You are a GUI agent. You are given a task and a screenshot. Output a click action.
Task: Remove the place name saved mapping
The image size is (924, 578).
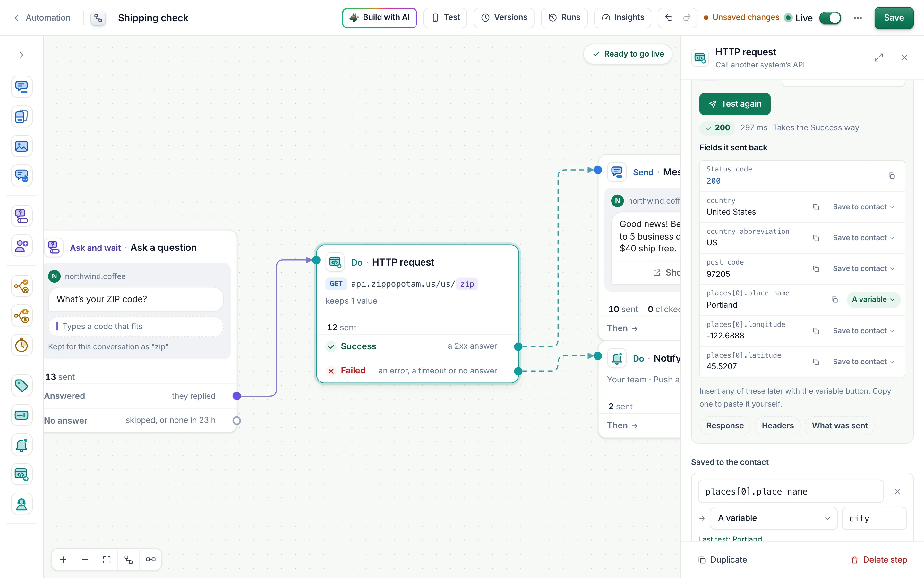pos(897,492)
